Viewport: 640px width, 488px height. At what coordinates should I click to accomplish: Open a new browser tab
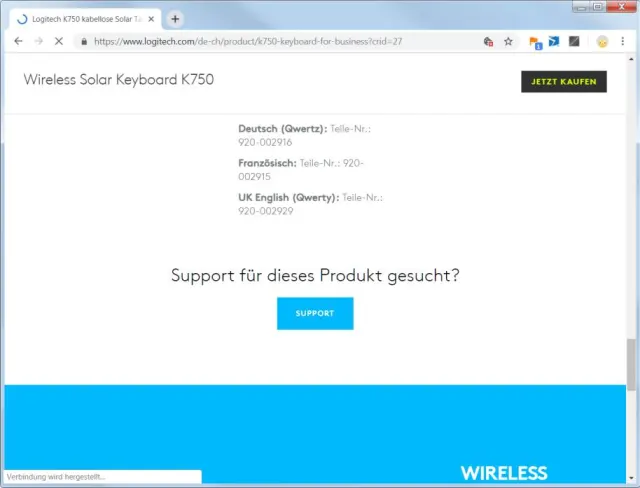pos(175,19)
